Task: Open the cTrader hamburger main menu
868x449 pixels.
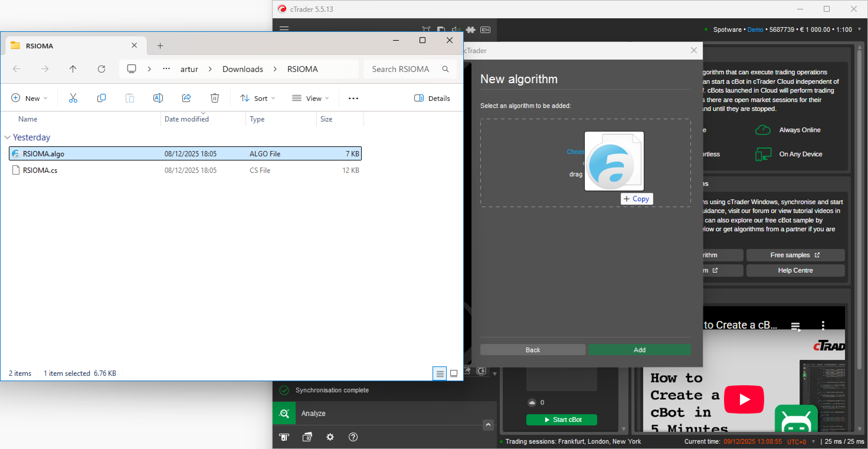Action: [284, 29]
